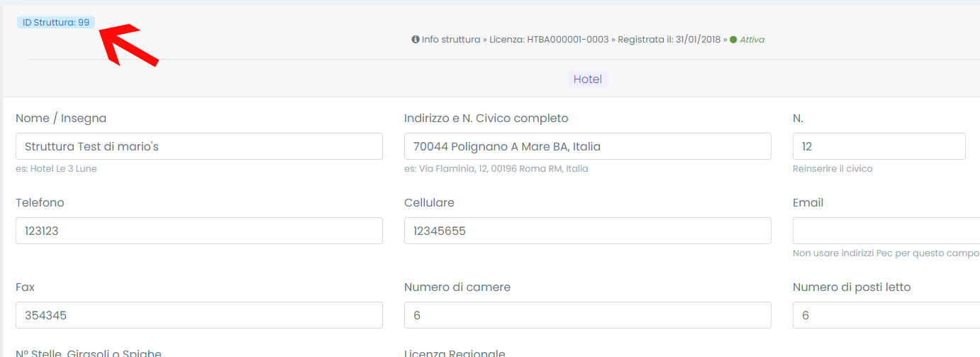Click the Attiva status label
Image resolution: width=980 pixels, height=357 pixels.
pyautogui.click(x=752, y=40)
